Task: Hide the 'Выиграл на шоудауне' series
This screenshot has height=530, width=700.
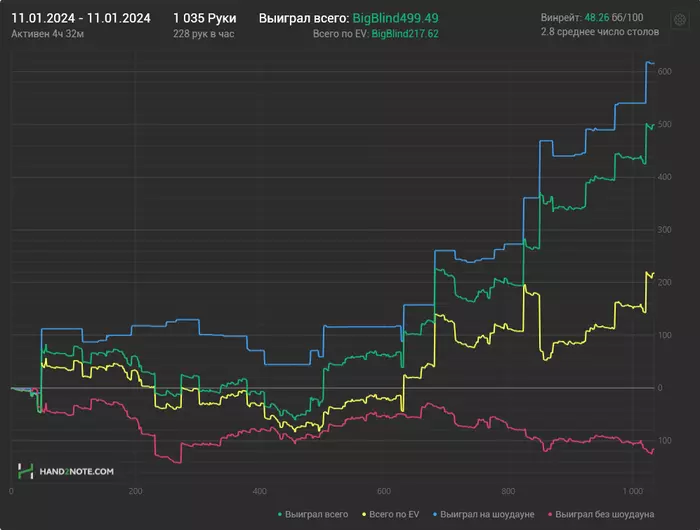Action: pyautogui.click(x=487, y=515)
